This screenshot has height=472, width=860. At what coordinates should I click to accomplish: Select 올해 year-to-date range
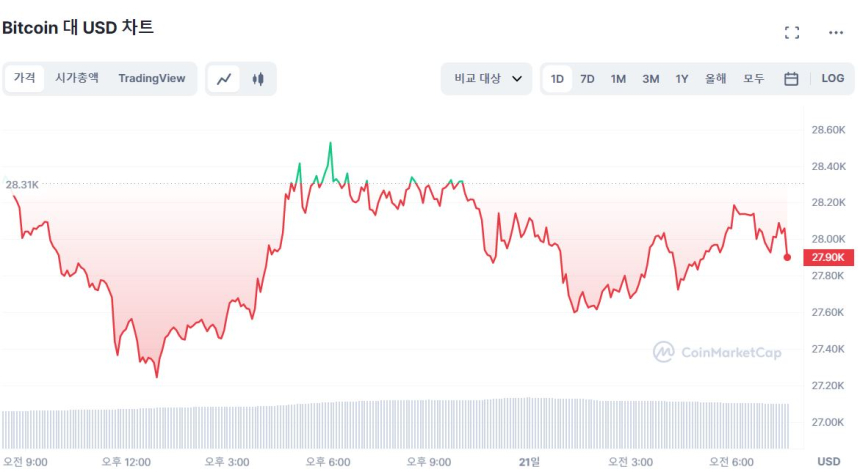pyautogui.click(x=715, y=79)
